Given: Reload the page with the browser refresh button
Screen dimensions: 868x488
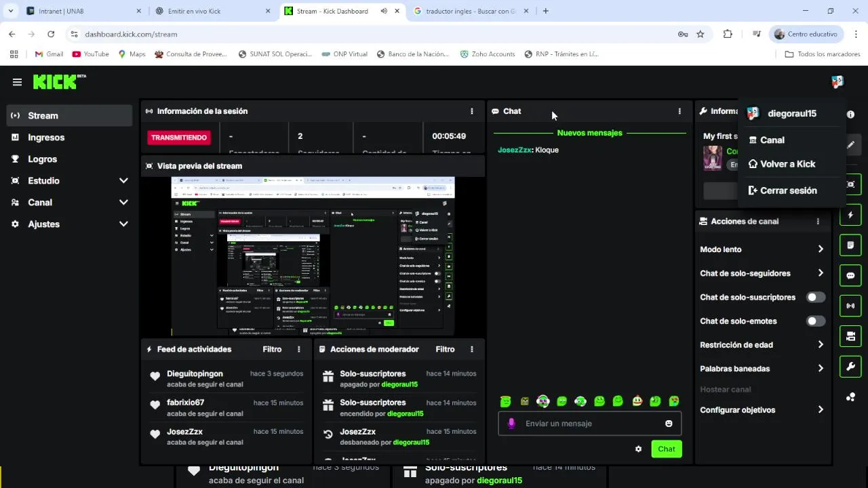Looking at the screenshot, I should pos(51,34).
